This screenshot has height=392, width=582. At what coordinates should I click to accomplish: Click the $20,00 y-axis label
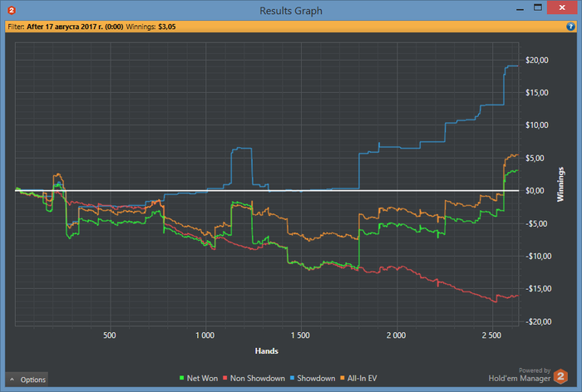click(537, 60)
